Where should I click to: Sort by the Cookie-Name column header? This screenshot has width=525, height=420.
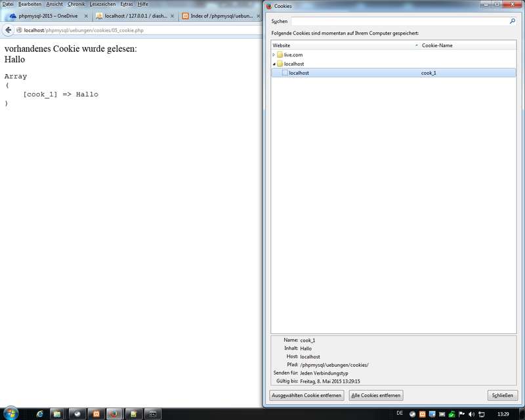tap(468, 45)
